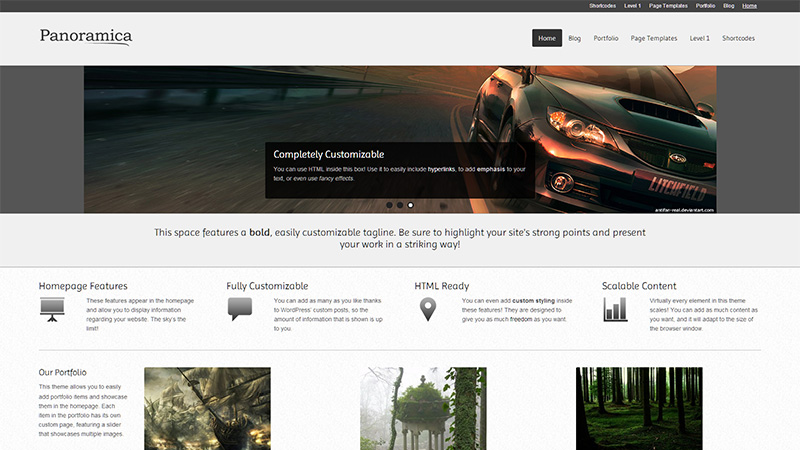Open Portfolio in the main navigation
800x450 pixels.
click(605, 39)
